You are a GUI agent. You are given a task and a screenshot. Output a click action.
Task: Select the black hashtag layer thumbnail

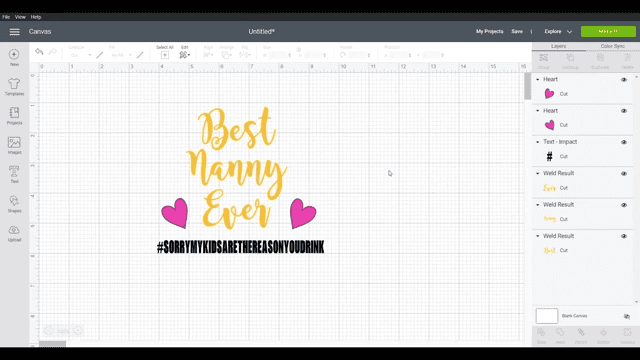(x=549, y=156)
